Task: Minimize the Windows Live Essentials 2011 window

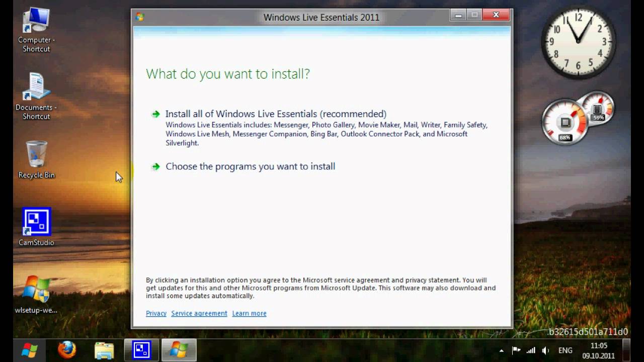Action: pos(458,15)
